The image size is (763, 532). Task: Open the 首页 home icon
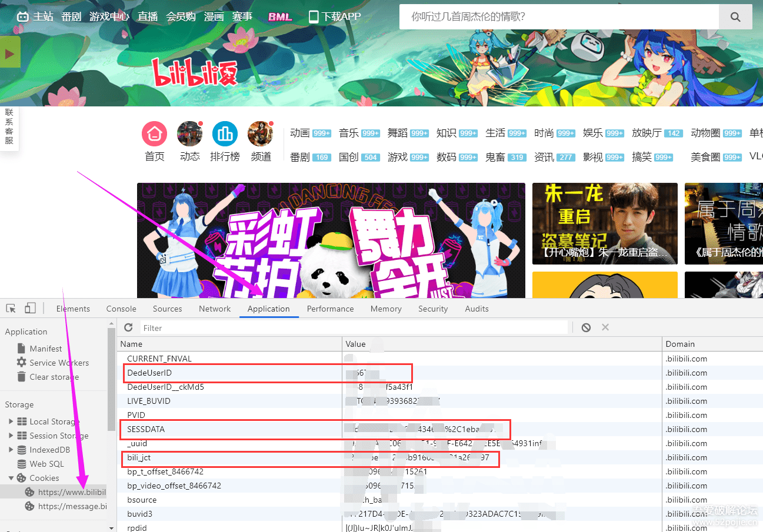coord(155,134)
